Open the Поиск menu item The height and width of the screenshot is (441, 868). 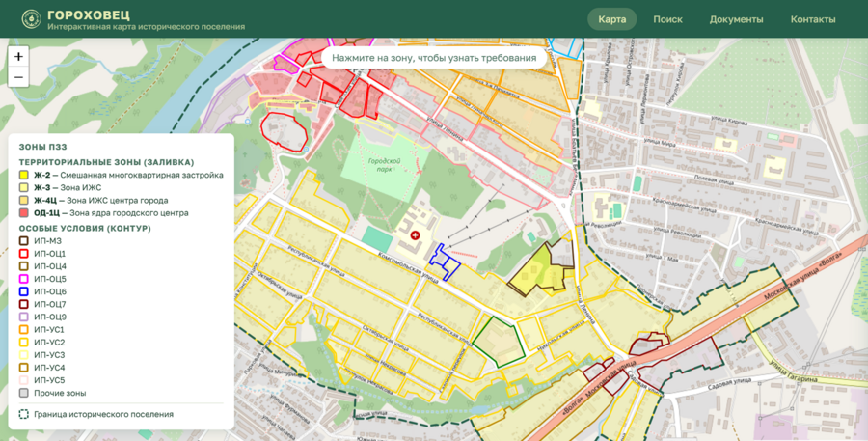667,19
